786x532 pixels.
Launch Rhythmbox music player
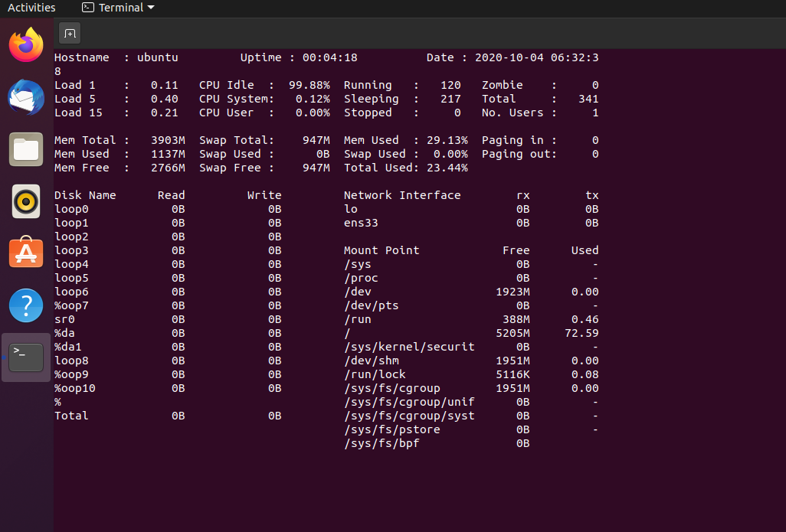pyautogui.click(x=26, y=201)
